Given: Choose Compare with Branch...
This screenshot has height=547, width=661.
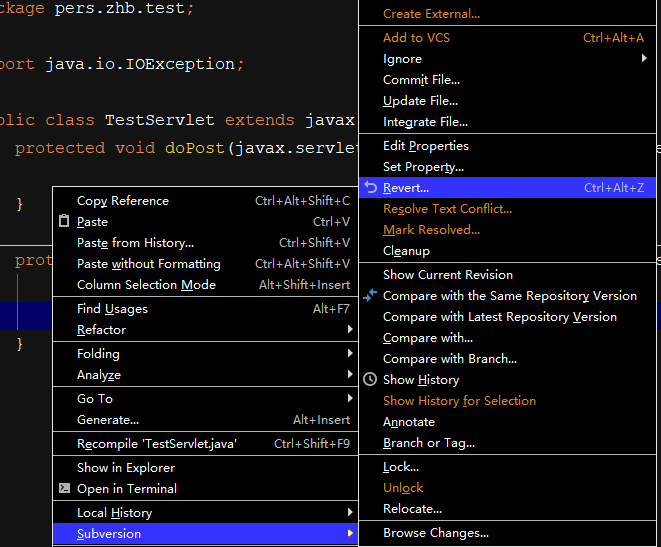Looking at the screenshot, I should point(508,359).
